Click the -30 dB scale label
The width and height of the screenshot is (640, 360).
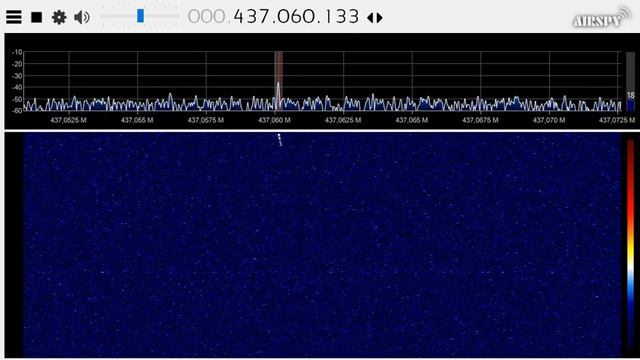[x=17, y=76]
